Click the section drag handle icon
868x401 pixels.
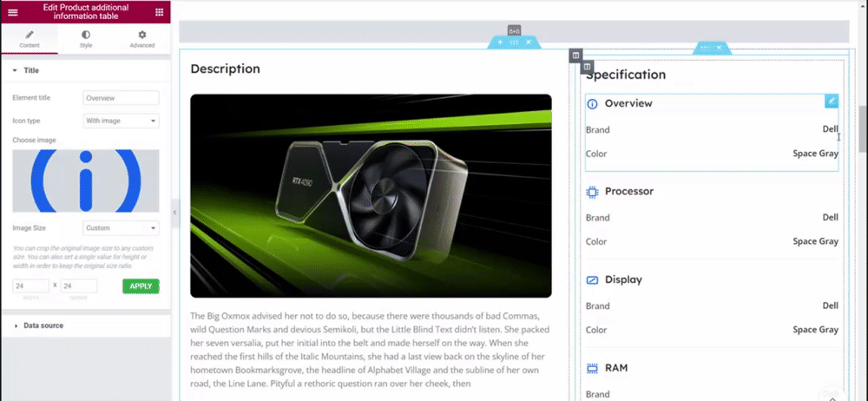514,42
